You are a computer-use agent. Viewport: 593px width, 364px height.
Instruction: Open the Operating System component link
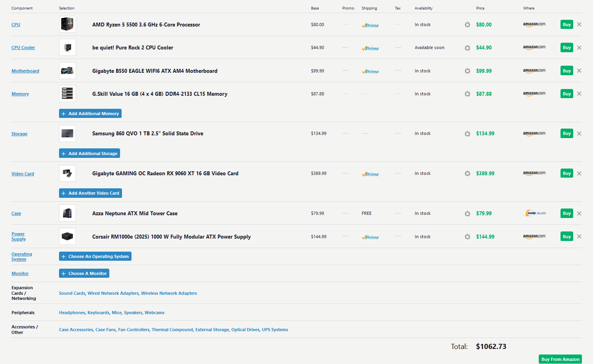tap(22, 257)
